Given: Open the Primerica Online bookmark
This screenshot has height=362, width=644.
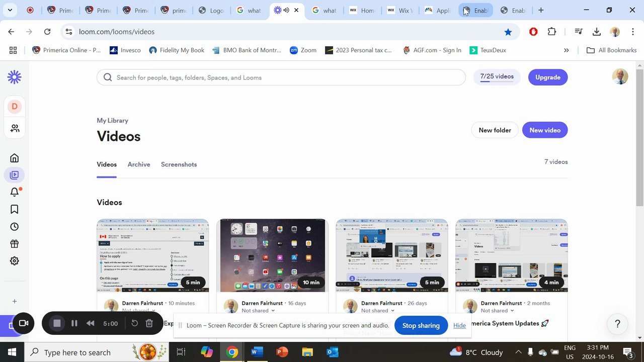Looking at the screenshot, I should coord(66,50).
